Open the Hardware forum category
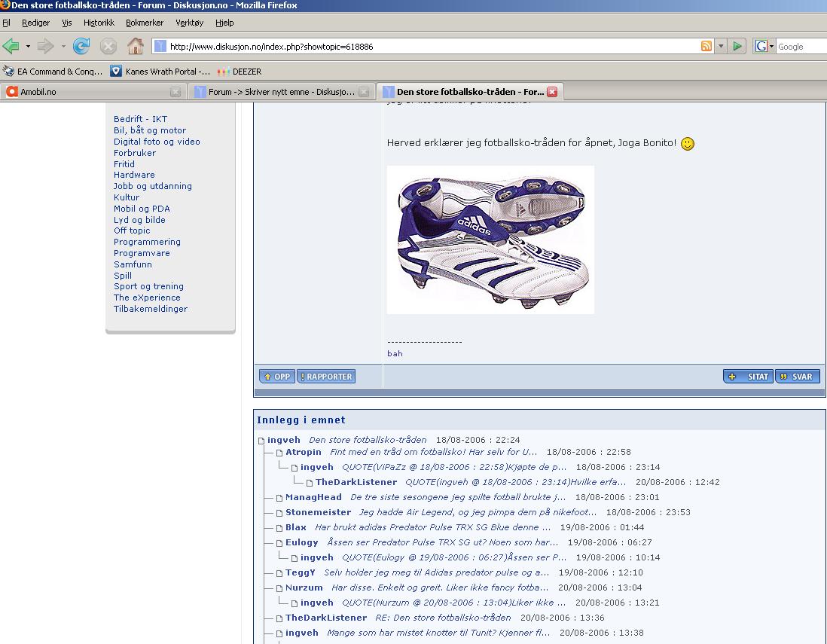 134,175
